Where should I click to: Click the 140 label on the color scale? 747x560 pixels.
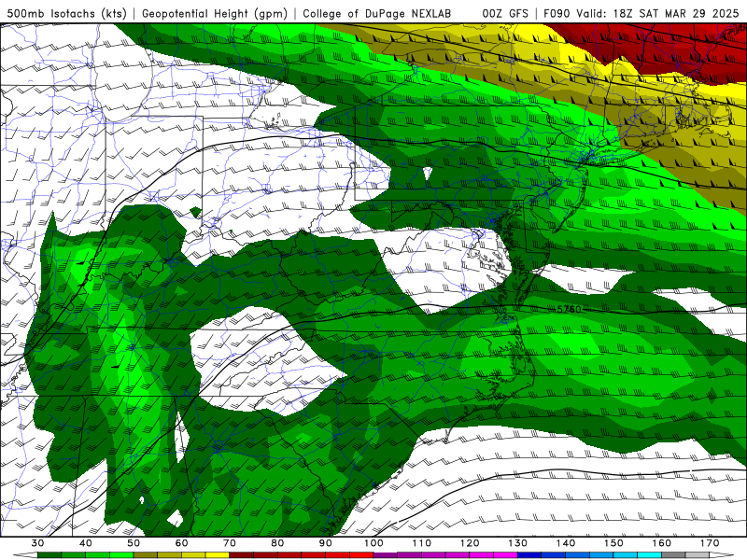click(x=566, y=543)
